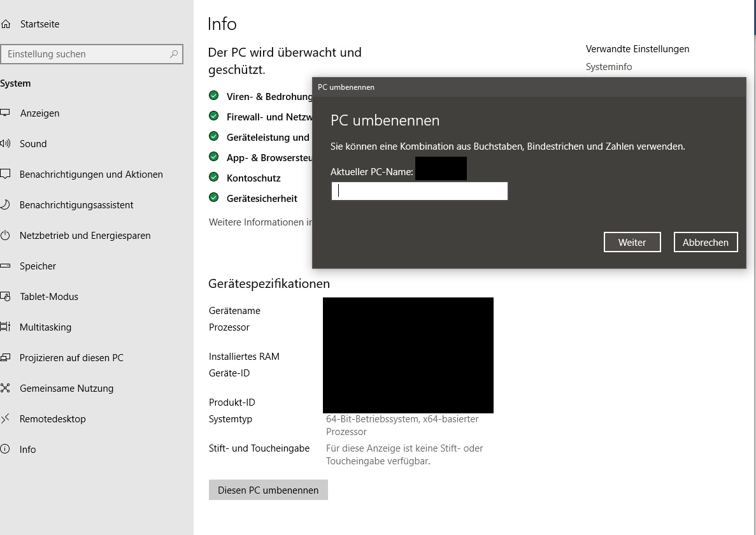This screenshot has height=535, width=756.
Task: Click Gerätesicherheit status entry
Action: point(262,199)
